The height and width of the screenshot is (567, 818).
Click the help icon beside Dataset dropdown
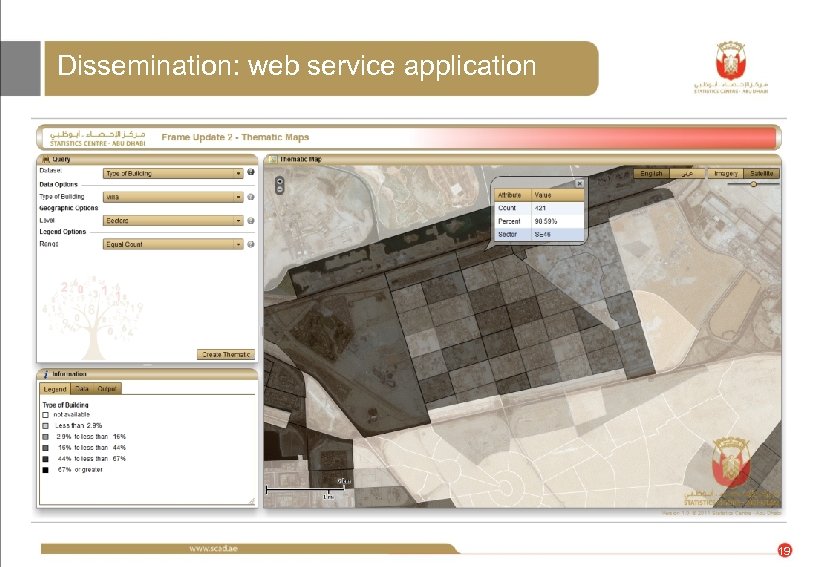coord(251,172)
